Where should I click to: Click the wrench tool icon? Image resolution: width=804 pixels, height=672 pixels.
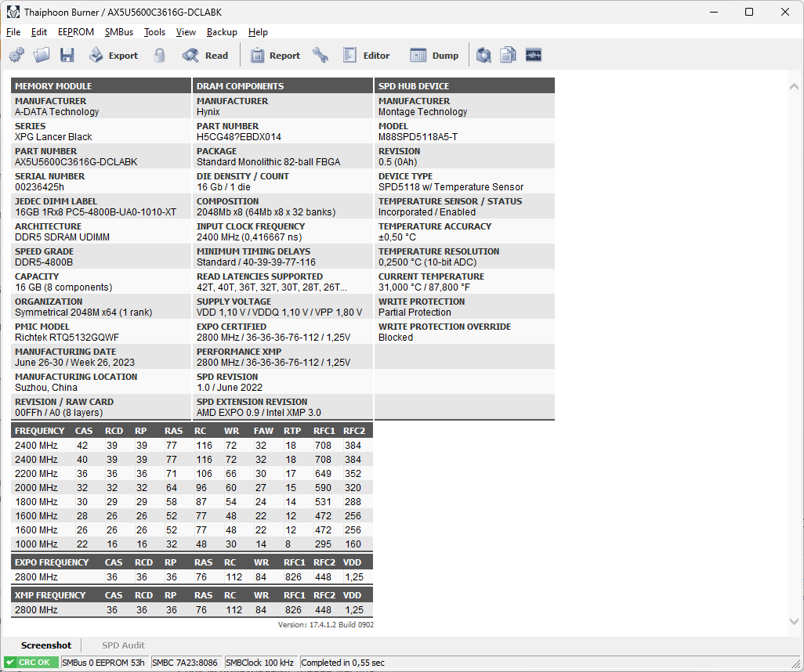click(x=321, y=55)
